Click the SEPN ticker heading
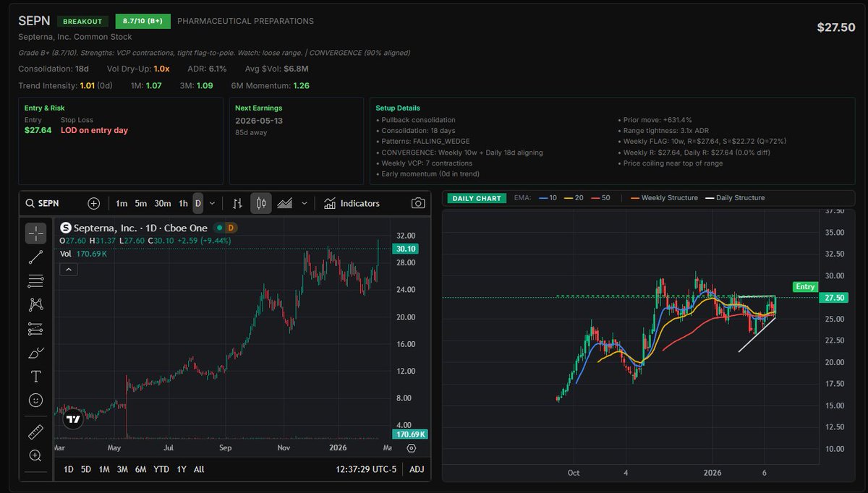 [x=35, y=22]
